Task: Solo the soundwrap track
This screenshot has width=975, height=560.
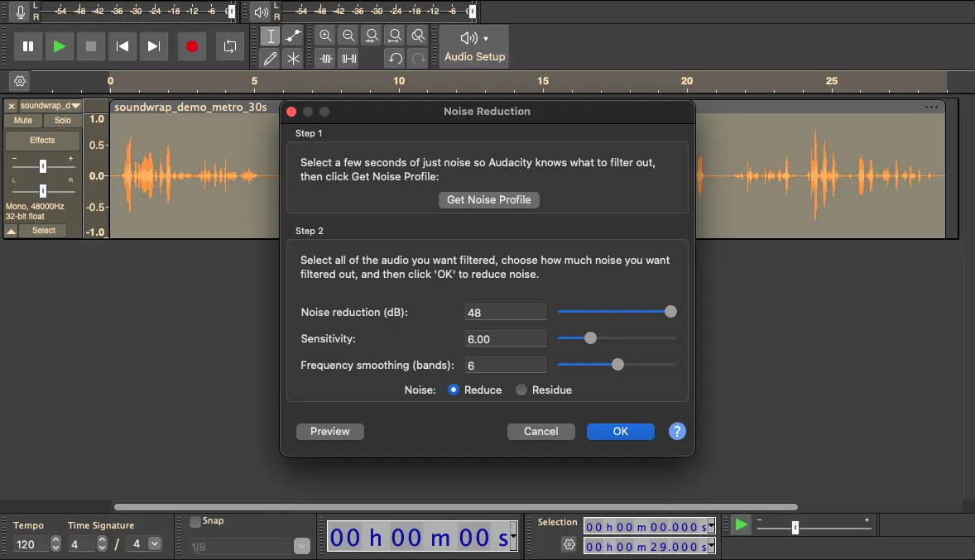Action: point(62,121)
